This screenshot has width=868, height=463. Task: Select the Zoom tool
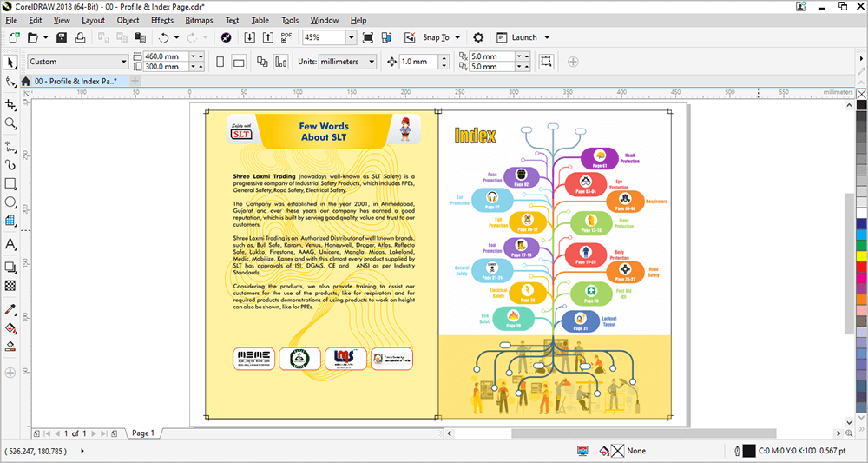coord(10,123)
